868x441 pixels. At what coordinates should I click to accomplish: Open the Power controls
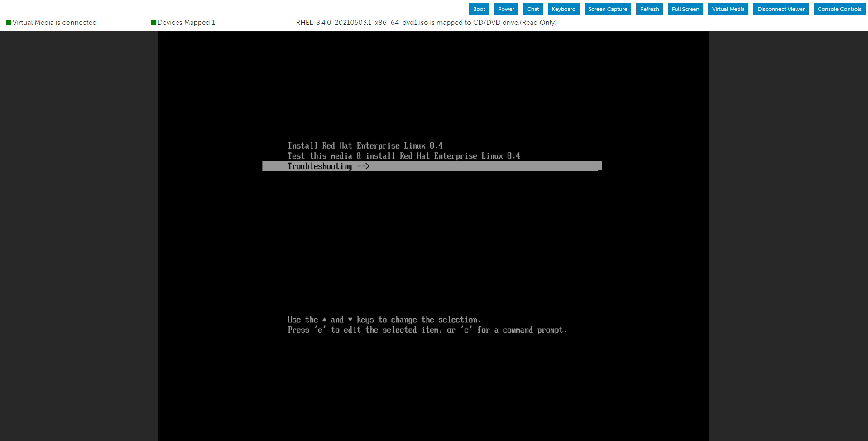506,9
